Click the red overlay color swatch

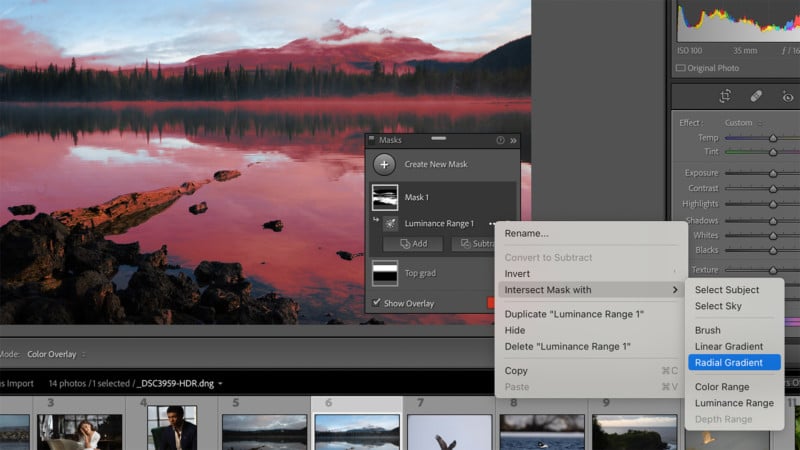pyautogui.click(x=492, y=303)
